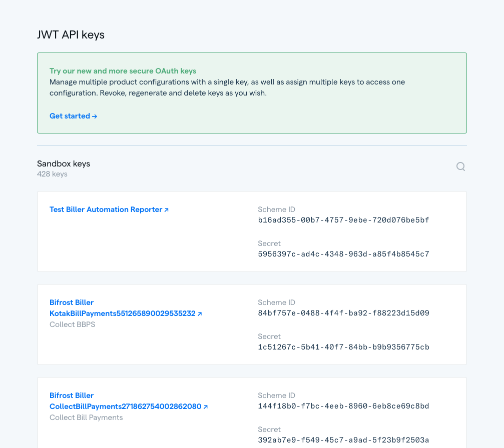Viewport: 504px width, 448px height.
Task: Click Scheme ID value starting with b16ad355
Action: [343, 220]
